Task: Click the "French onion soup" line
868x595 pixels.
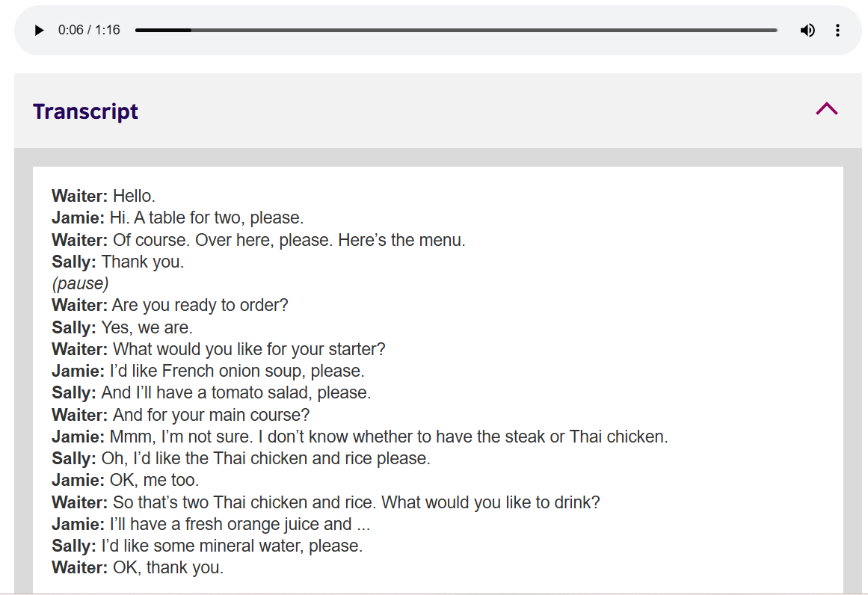Action: [208, 371]
